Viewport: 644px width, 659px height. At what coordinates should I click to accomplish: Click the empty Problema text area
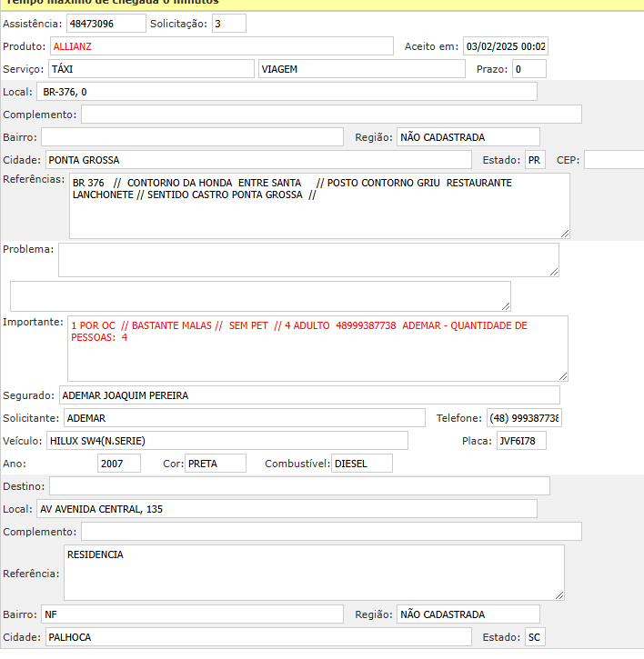(307, 259)
